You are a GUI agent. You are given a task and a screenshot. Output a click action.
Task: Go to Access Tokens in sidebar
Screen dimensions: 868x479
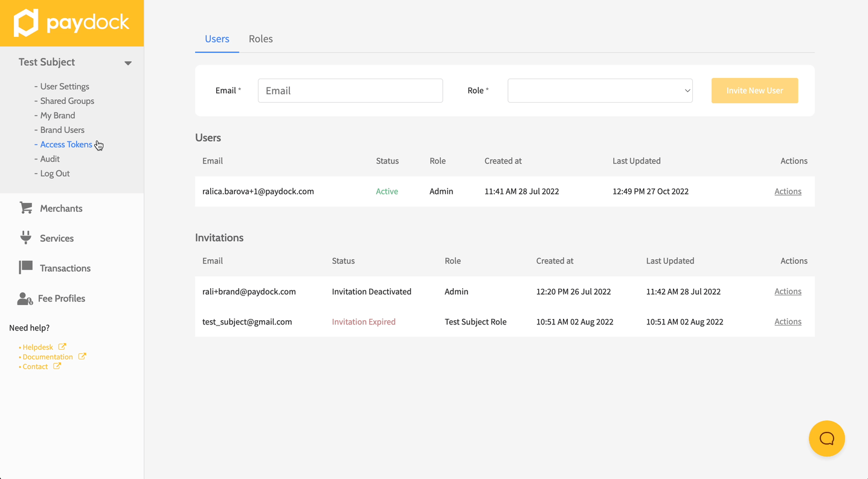[x=66, y=144]
